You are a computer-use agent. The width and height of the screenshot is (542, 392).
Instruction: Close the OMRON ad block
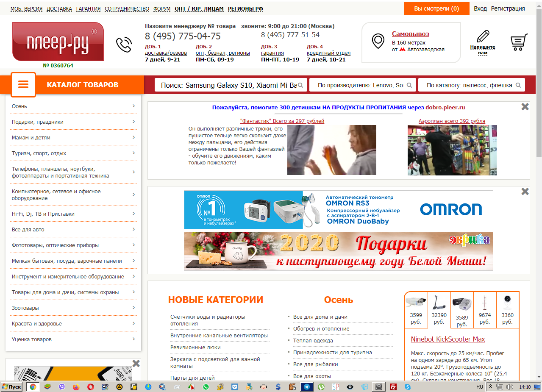pos(525,192)
